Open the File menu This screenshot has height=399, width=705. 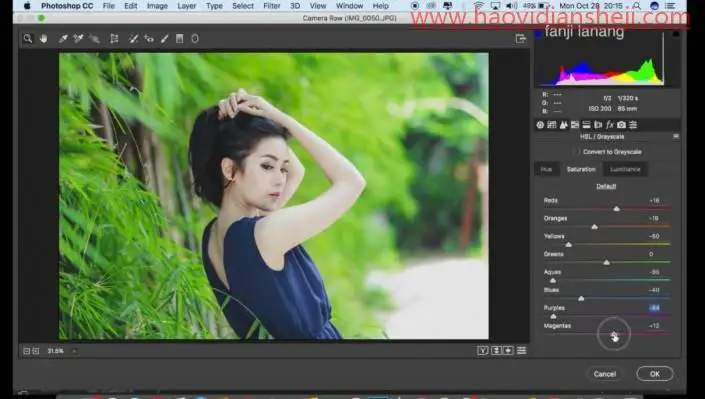click(109, 6)
